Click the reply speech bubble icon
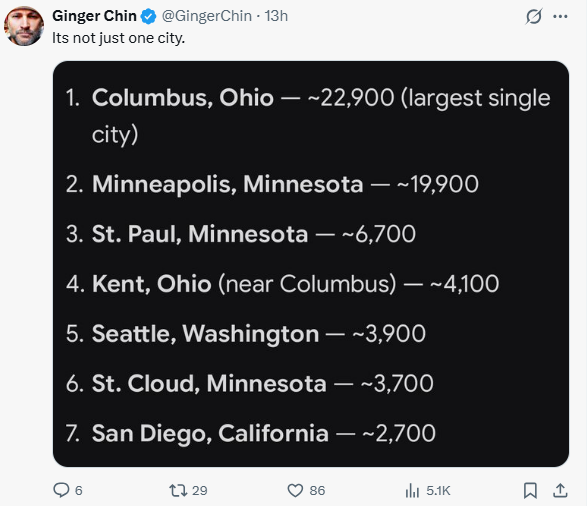The height and width of the screenshot is (506, 587). 61,490
